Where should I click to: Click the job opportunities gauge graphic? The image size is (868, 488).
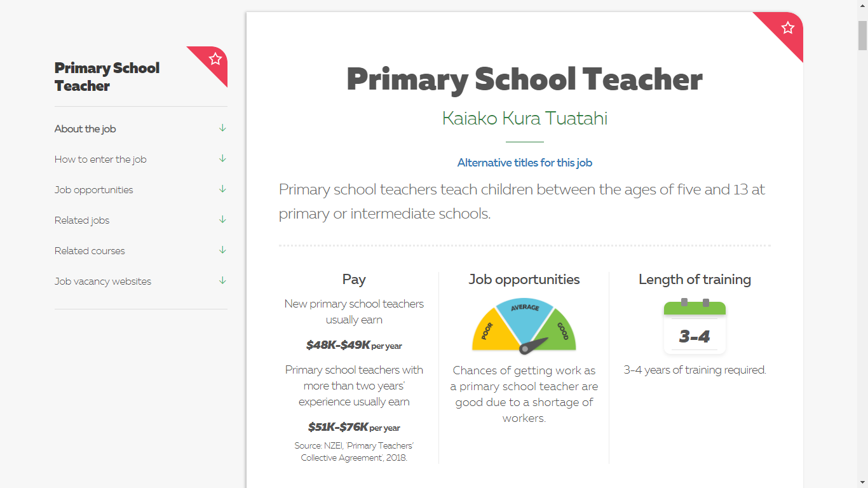click(524, 325)
